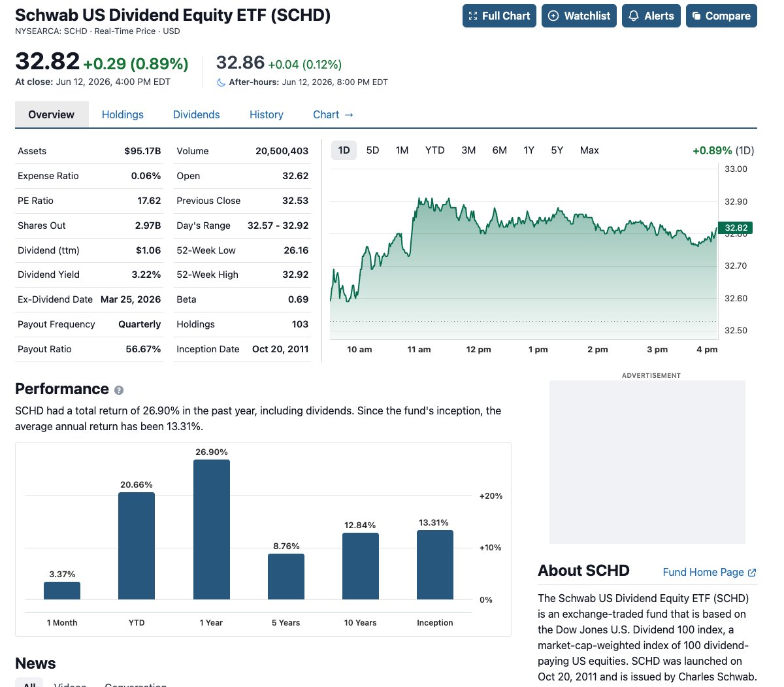The height and width of the screenshot is (687, 784).
Task: Switch to the Overview tab
Action: tap(51, 114)
